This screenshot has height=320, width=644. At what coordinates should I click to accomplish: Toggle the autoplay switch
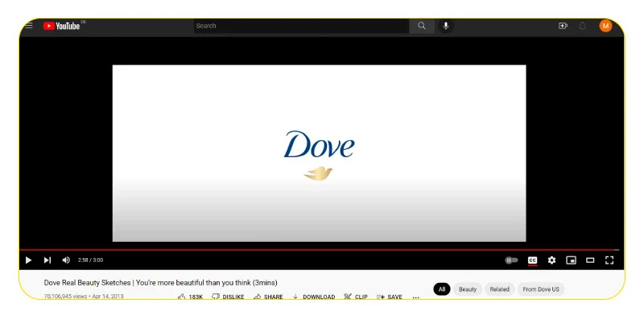tap(511, 260)
